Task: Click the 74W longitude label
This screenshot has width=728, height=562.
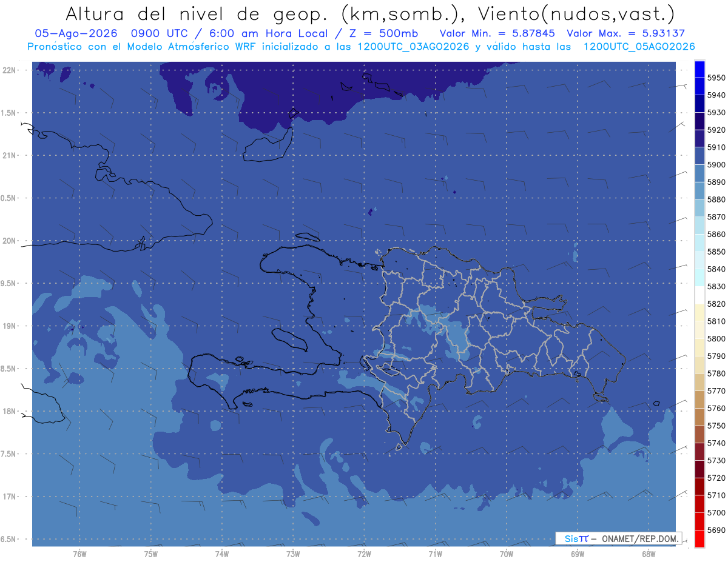Action: coord(221,554)
